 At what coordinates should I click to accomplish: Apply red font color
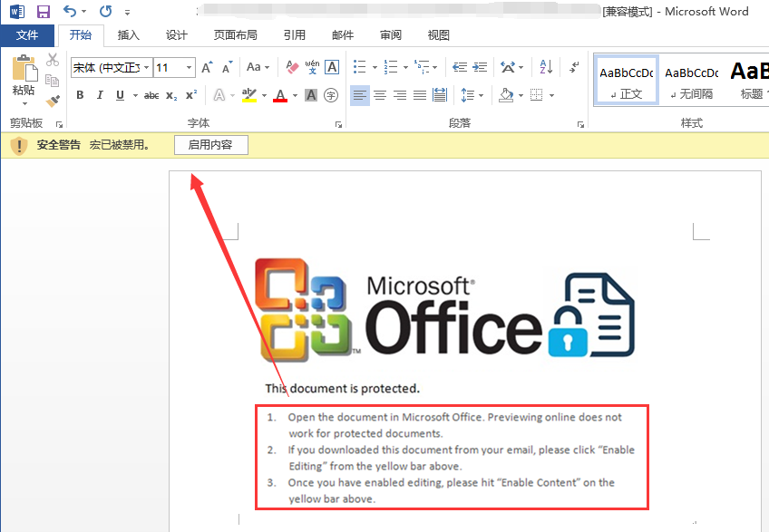[x=280, y=95]
